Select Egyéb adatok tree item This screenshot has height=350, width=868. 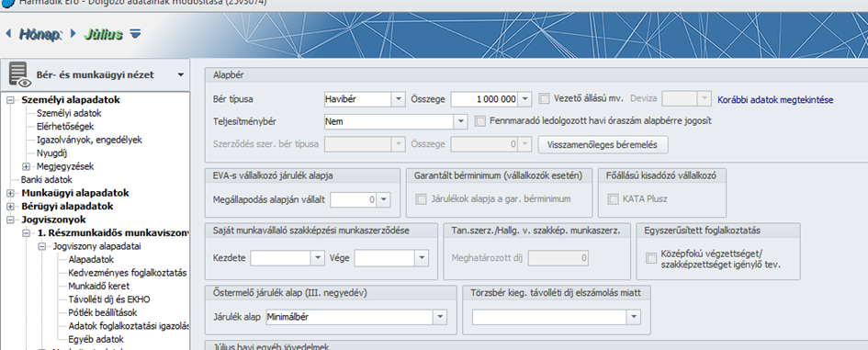[x=96, y=339]
